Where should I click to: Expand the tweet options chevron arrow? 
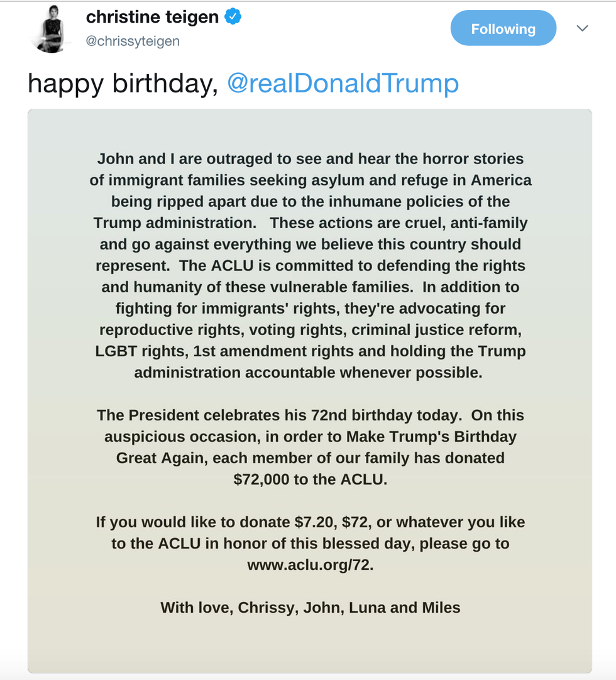point(582,29)
